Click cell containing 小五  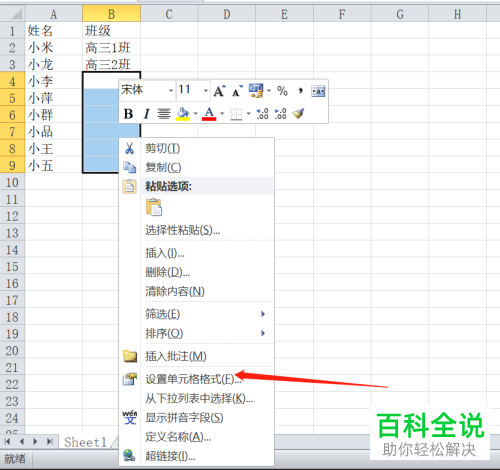[x=54, y=165]
